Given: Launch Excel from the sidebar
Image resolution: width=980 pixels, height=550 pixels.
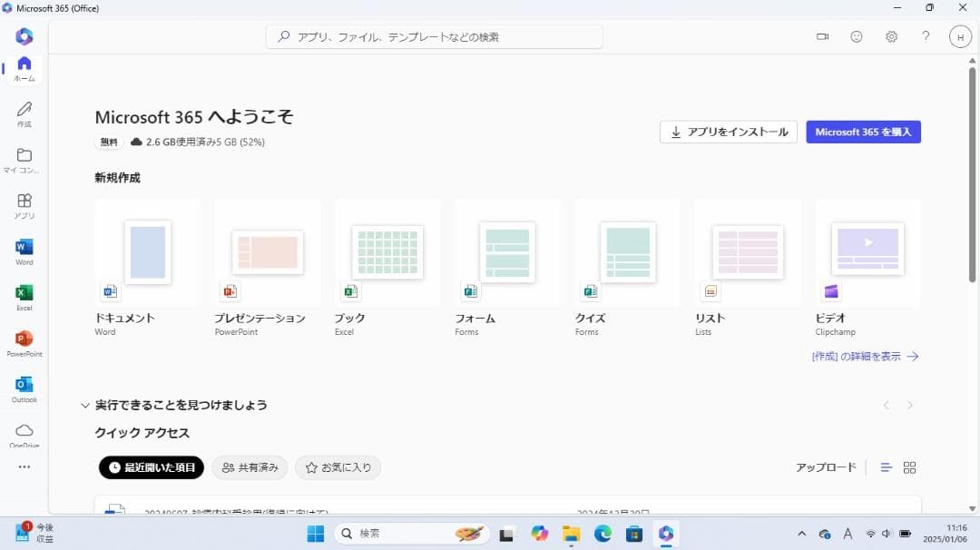Looking at the screenshot, I should click(x=24, y=298).
